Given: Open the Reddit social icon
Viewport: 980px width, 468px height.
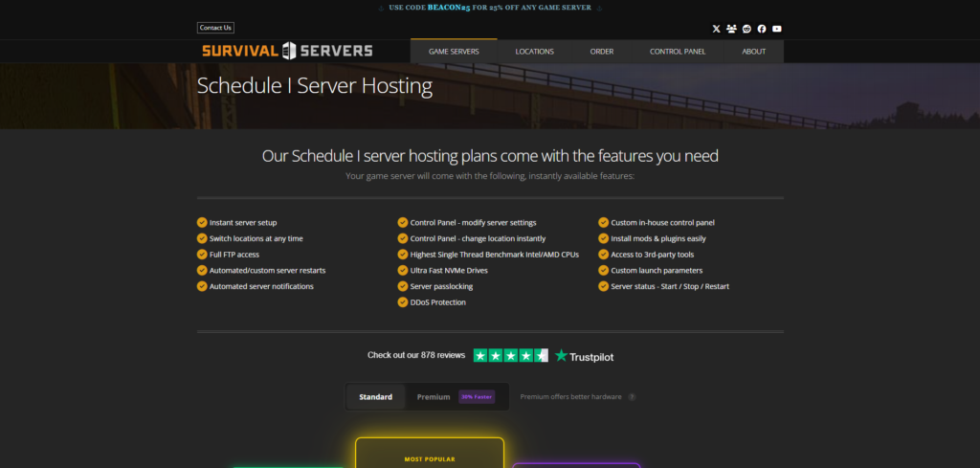Looking at the screenshot, I should click(x=746, y=29).
